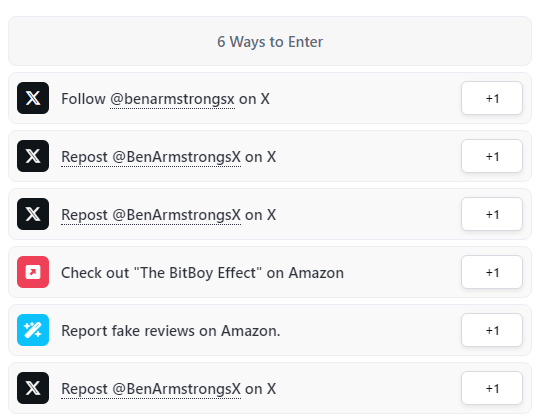
Task: Click the X icon of the last Repost entry
Action: click(x=33, y=388)
